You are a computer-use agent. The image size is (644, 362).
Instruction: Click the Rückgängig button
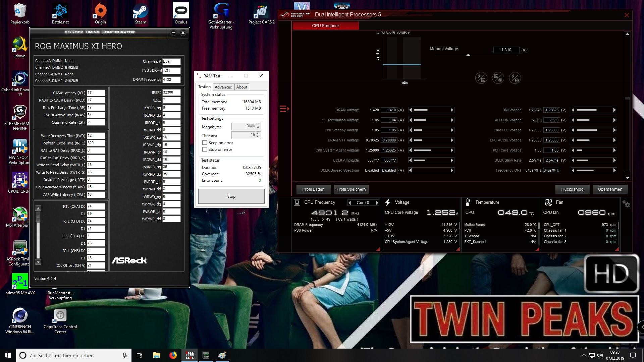(x=572, y=189)
